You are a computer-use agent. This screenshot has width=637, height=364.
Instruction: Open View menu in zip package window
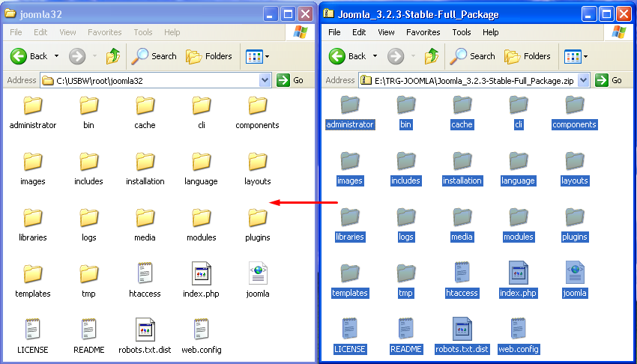[386, 32]
